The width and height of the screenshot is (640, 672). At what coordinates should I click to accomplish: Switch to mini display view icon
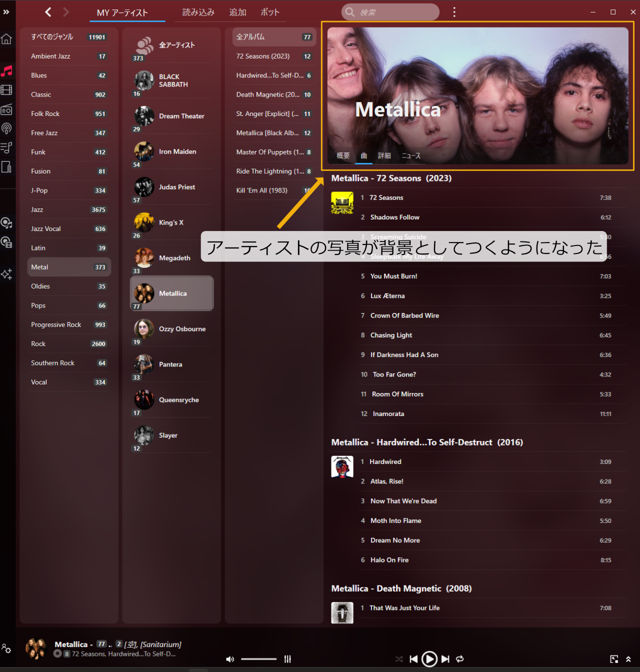pos(614,659)
